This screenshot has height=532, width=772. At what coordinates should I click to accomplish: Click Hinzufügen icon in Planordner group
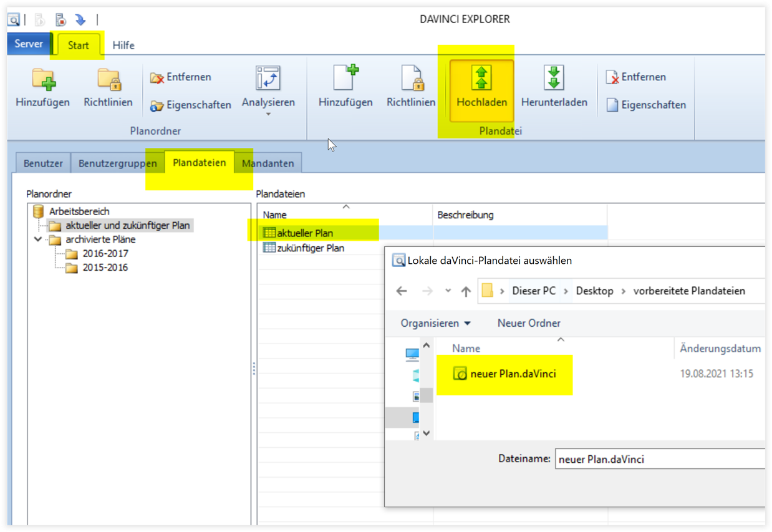[42, 79]
